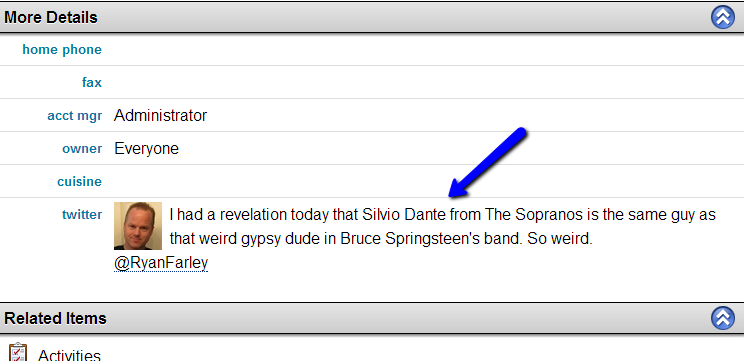Select the empty fax value field
The height and width of the screenshot is (361, 744).
(x=426, y=83)
